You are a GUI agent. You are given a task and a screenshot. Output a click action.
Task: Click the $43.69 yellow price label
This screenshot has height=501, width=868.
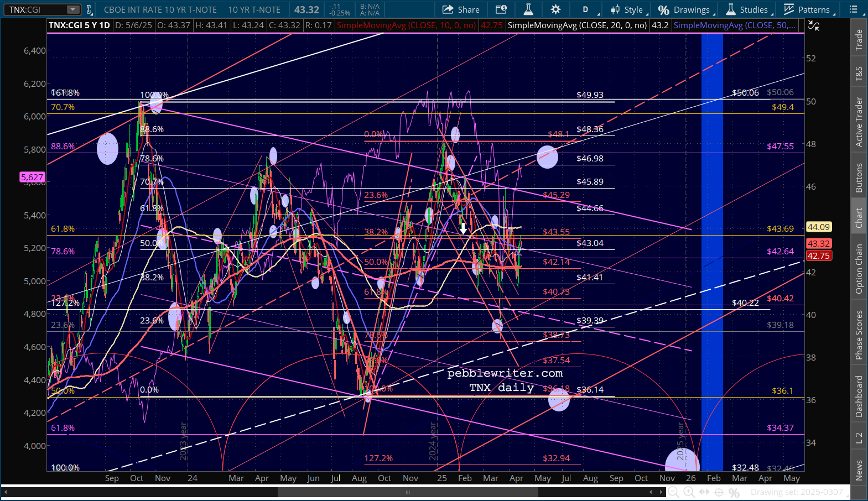point(780,229)
